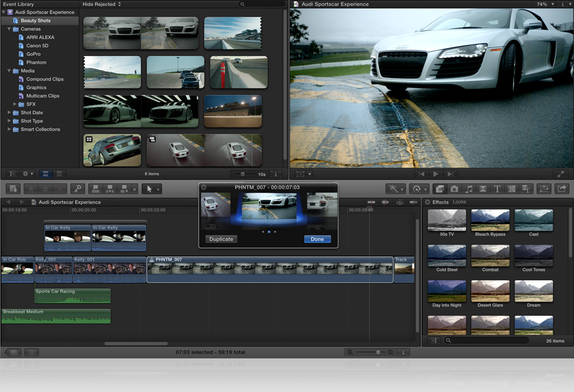Image resolution: width=574 pixels, height=392 pixels.
Task: Toggle Event Library visibility button
Action: (12, 174)
